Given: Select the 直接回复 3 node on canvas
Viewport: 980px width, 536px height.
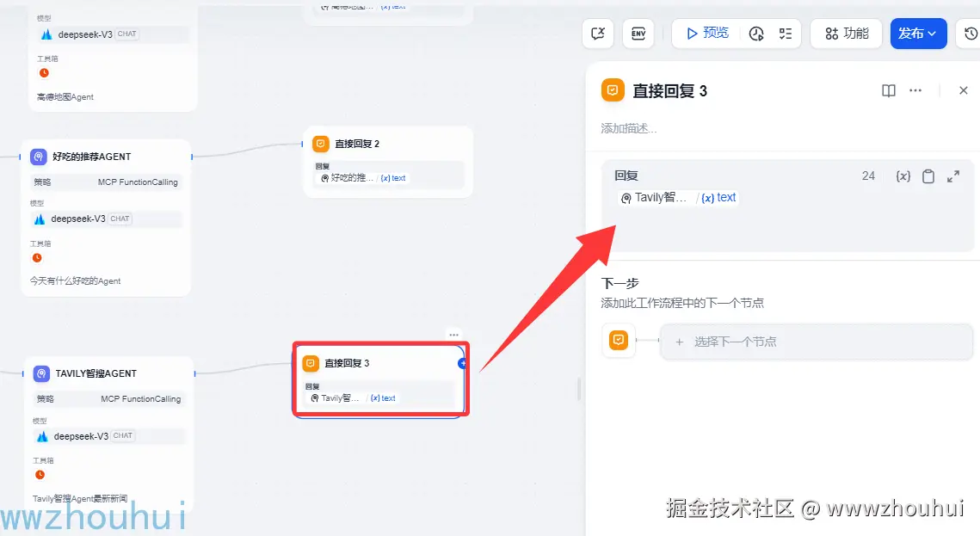Looking at the screenshot, I should pos(379,379).
